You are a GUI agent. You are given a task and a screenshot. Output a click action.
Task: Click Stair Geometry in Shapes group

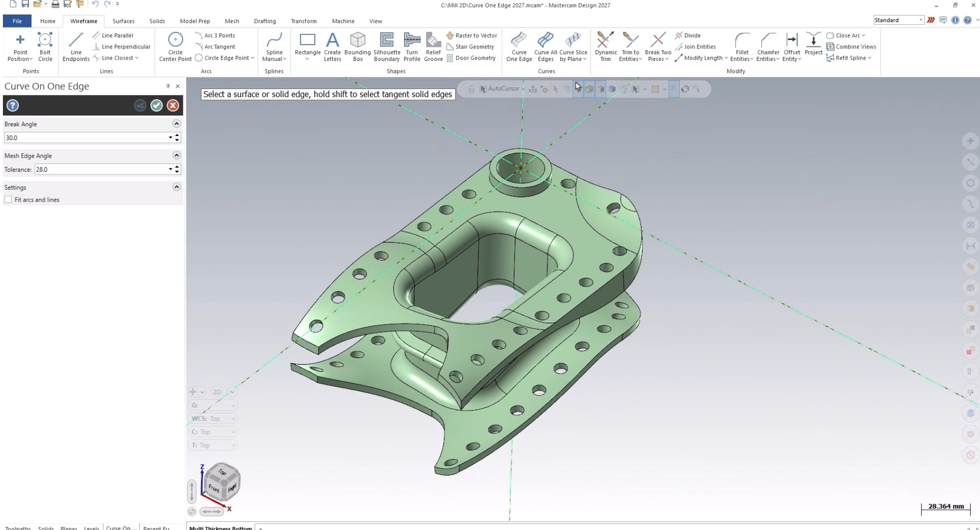pos(470,46)
